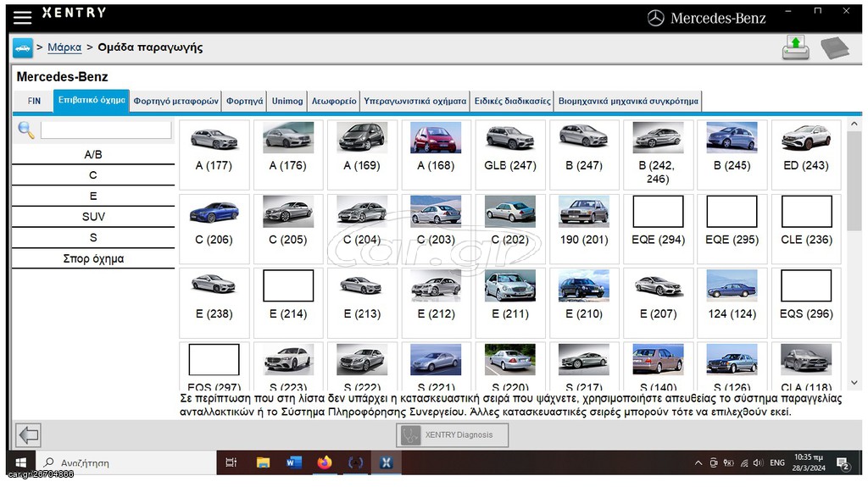The width and height of the screenshot is (868, 487).
Task: Select the E (210) tile
Action: click(584, 302)
